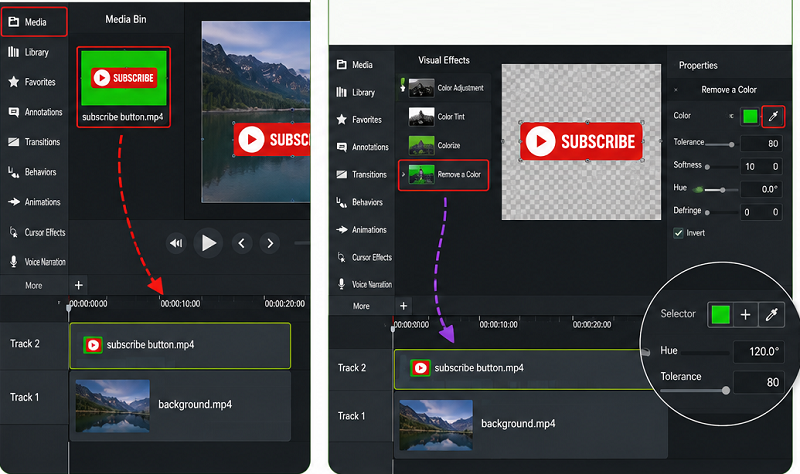Select background.mp4 clip on Track 1, Media Bin window
The image size is (800, 474).
pos(180,406)
